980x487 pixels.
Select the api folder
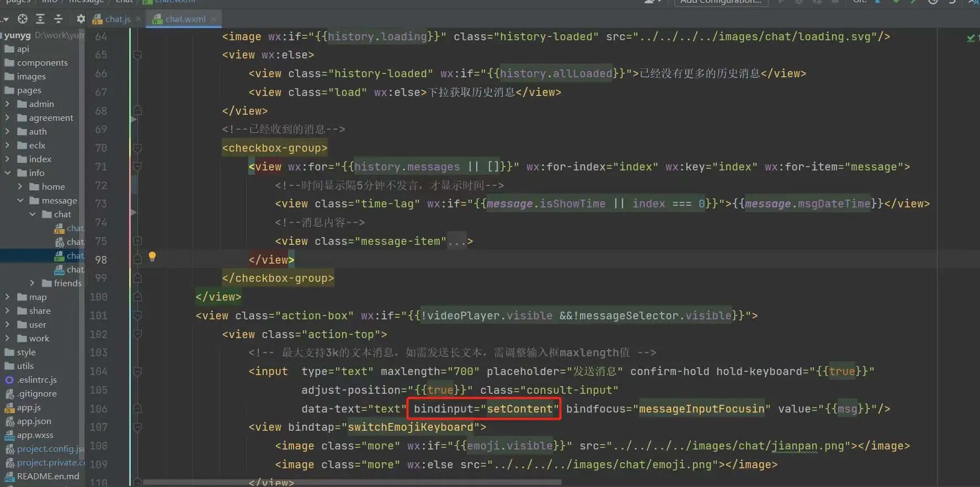pos(17,49)
